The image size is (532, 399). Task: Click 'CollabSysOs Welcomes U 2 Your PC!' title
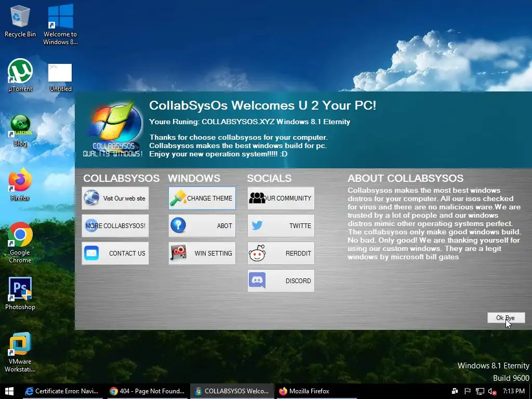262,105
